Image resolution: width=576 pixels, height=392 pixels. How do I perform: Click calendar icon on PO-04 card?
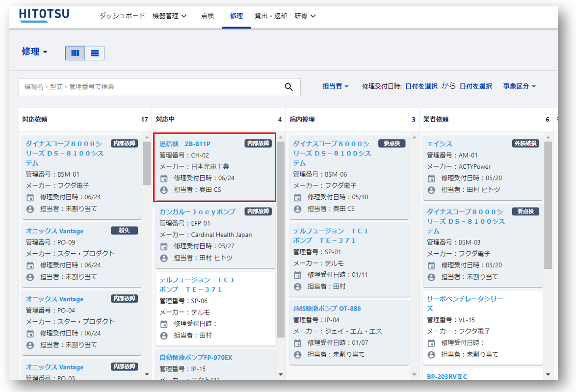(30, 334)
